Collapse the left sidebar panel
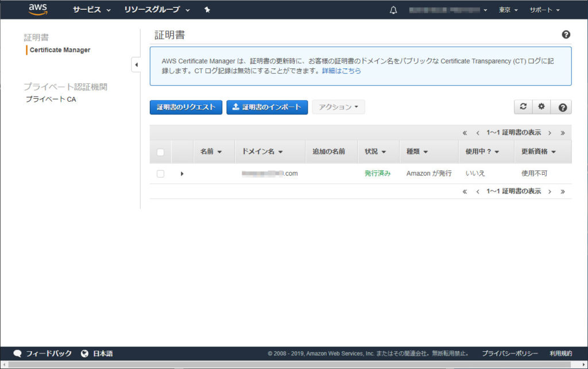The height and width of the screenshot is (369, 588). (x=136, y=64)
